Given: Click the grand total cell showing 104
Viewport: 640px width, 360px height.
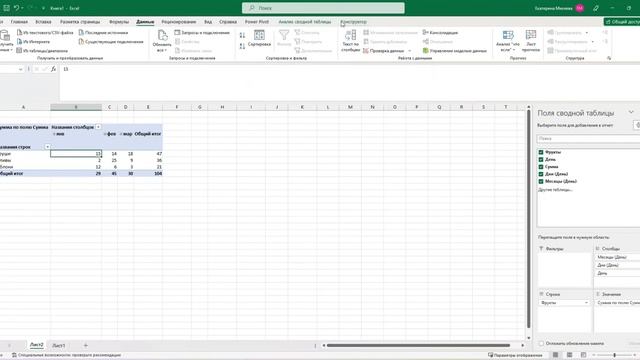Looking at the screenshot, I should coord(148,173).
